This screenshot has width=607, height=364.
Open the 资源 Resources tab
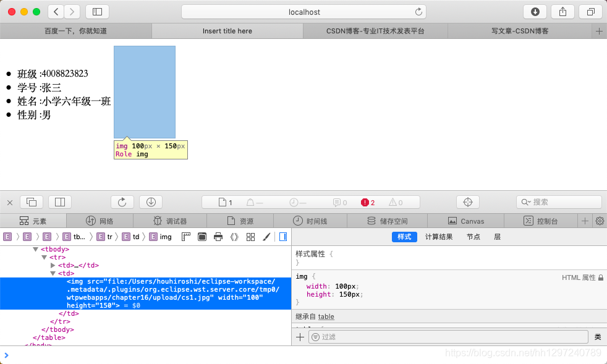pyautogui.click(x=240, y=221)
